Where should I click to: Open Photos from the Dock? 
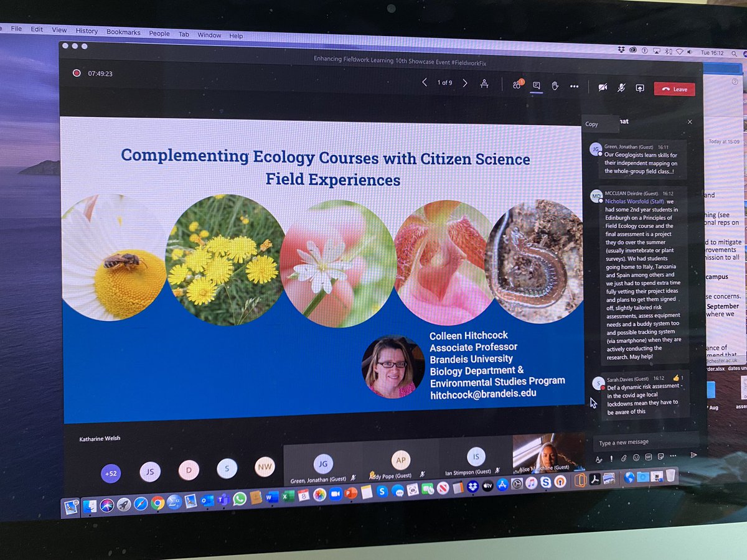click(319, 494)
